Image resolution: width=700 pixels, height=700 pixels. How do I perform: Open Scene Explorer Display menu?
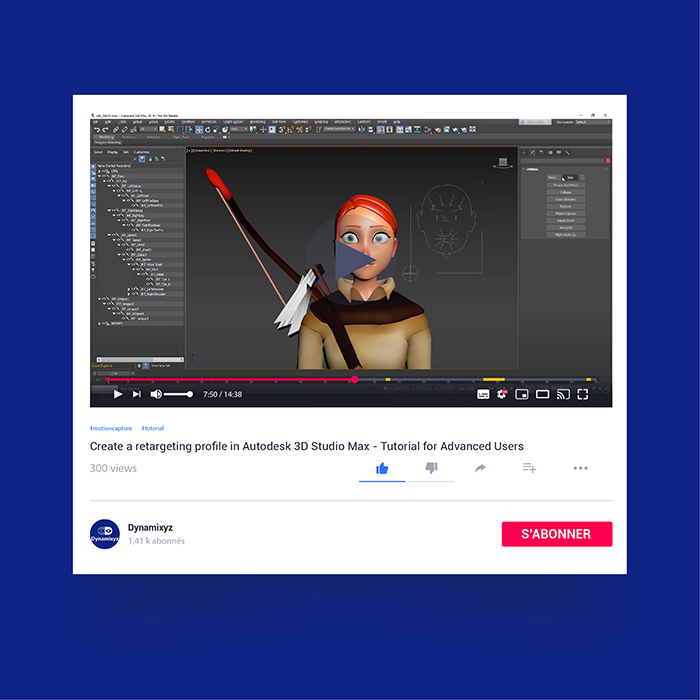click(112, 152)
